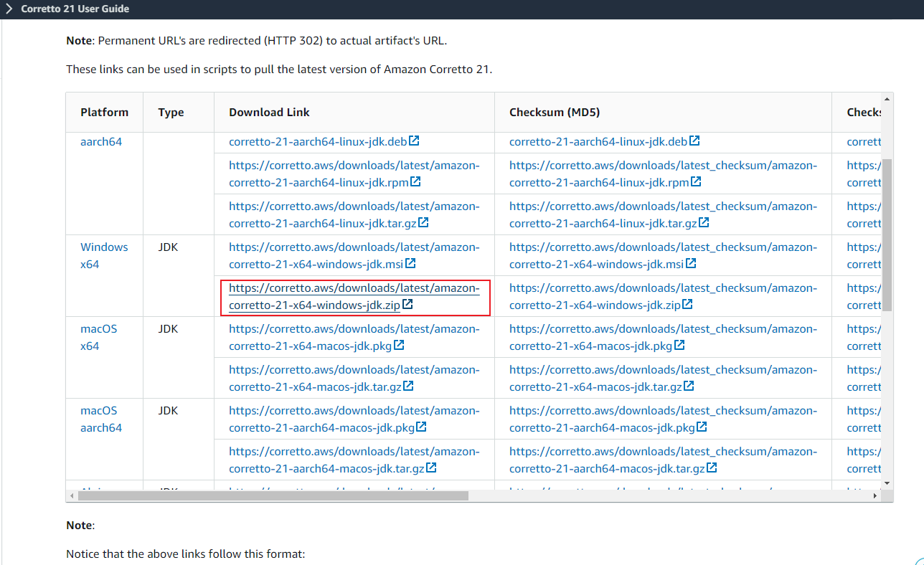This screenshot has height=565, width=924.
Task: Click external-link icon after MD5 aarch64-linux-jdk.rpm
Action: pyautogui.click(x=696, y=181)
